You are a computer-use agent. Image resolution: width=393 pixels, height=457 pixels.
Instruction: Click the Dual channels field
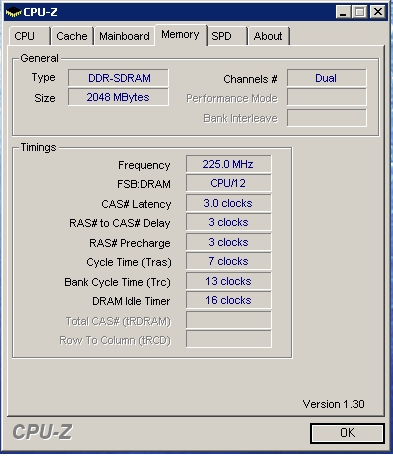327,78
